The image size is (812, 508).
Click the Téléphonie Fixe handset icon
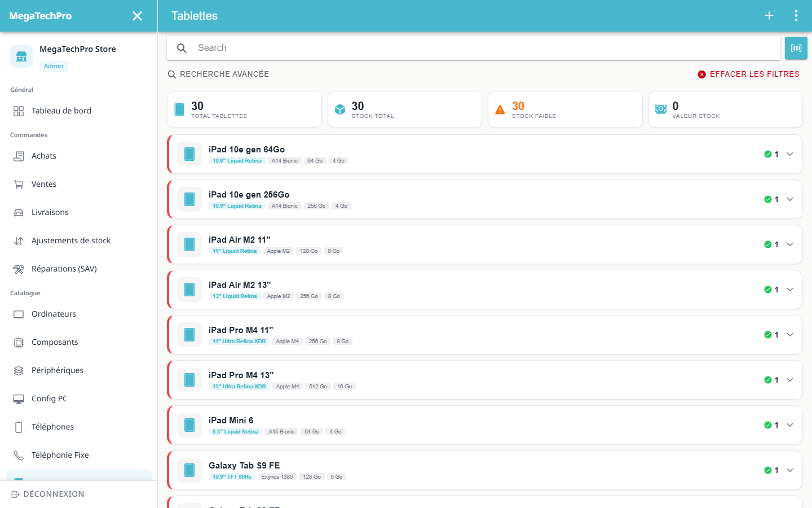point(19,455)
